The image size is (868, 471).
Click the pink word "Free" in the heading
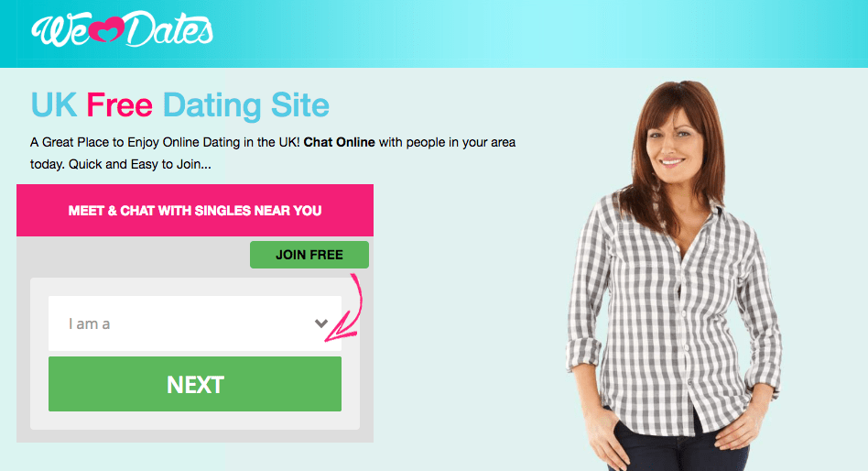pyautogui.click(x=119, y=105)
